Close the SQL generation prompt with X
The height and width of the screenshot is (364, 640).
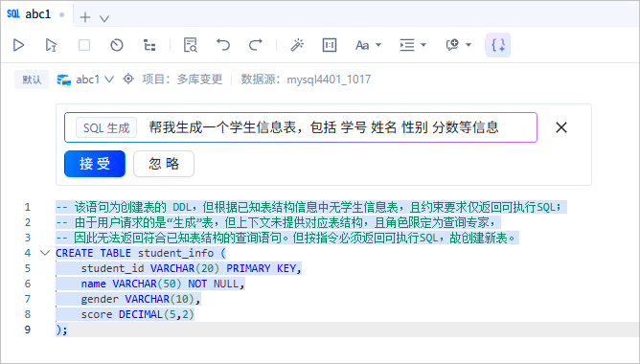pyautogui.click(x=561, y=127)
